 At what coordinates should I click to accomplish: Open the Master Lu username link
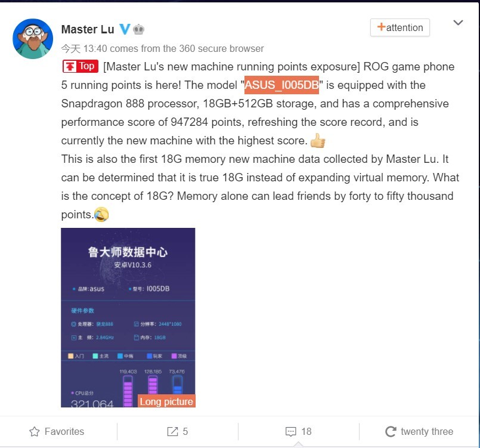pos(88,29)
